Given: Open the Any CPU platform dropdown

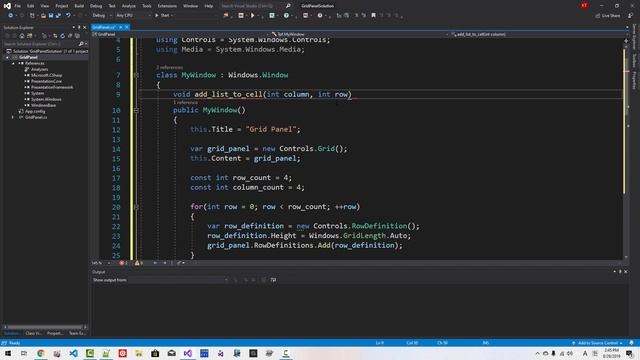Looking at the screenshot, I should point(133,16).
